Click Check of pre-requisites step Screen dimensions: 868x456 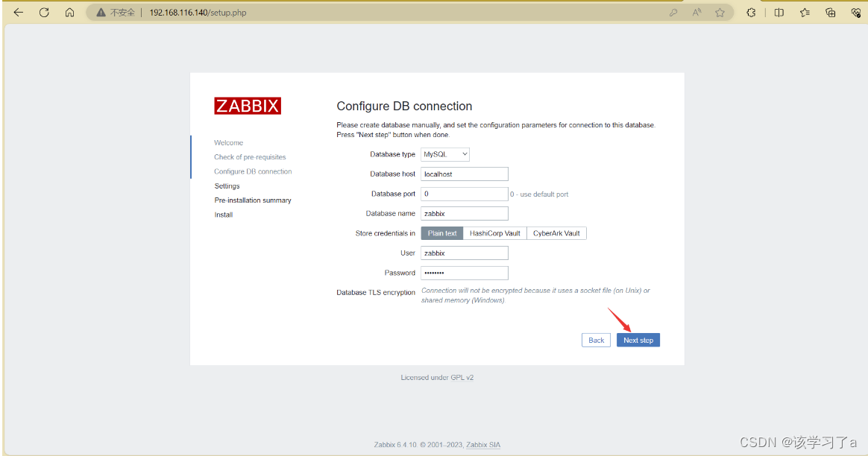click(x=251, y=157)
